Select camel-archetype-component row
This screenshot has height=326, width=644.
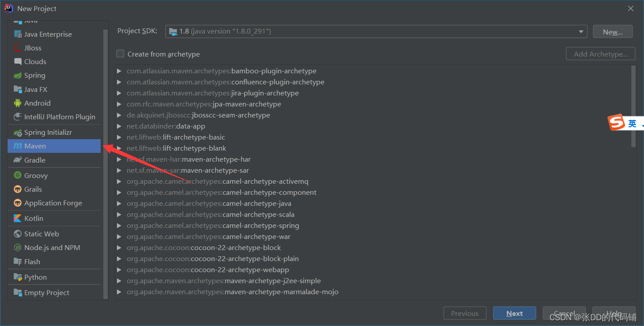(373, 192)
